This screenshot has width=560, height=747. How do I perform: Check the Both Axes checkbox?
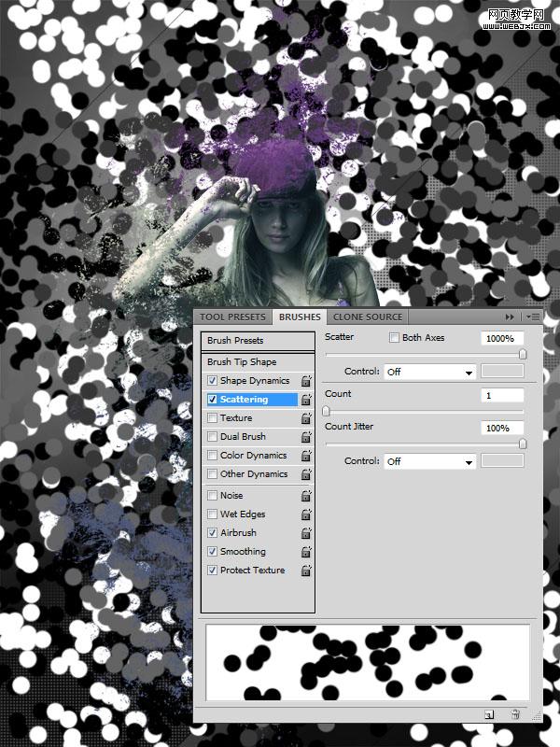click(394, 338)
